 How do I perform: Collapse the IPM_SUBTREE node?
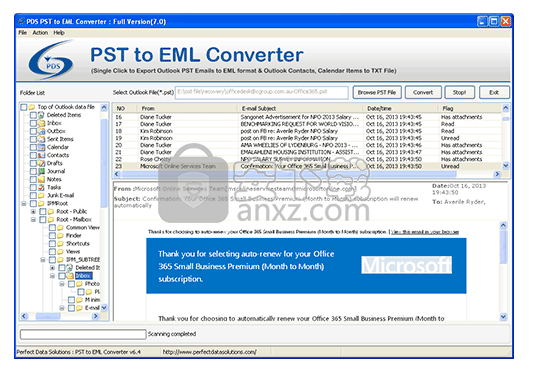coord(43,260)
